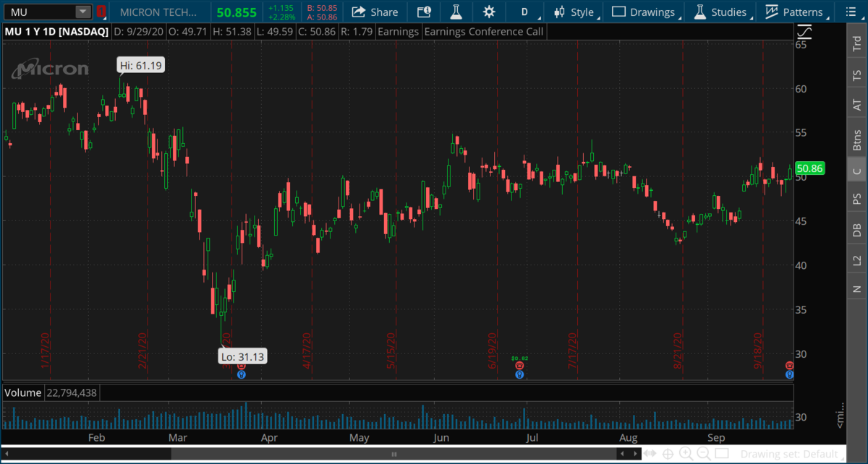Click the MU symbol input field

click(x=40, y=12)
